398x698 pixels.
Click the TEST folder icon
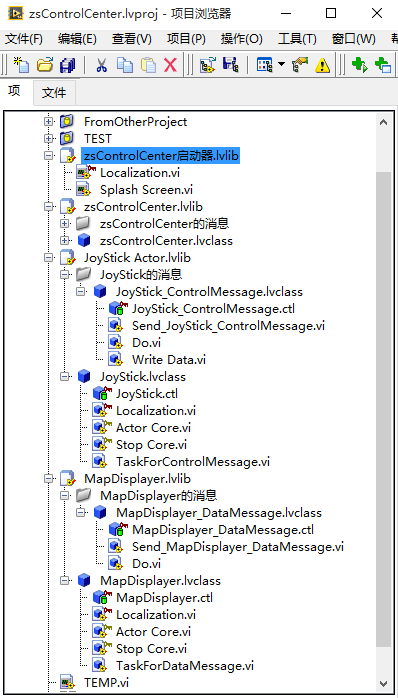(66, 138)
